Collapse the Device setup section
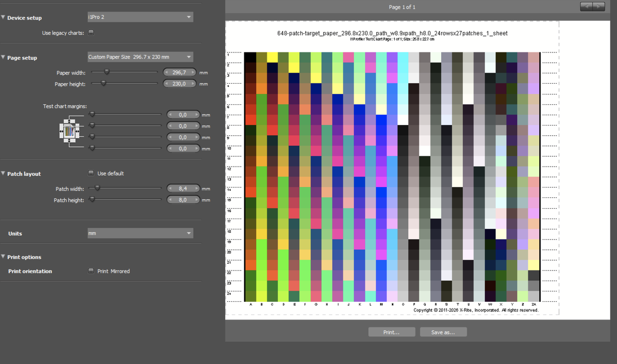 4,17
